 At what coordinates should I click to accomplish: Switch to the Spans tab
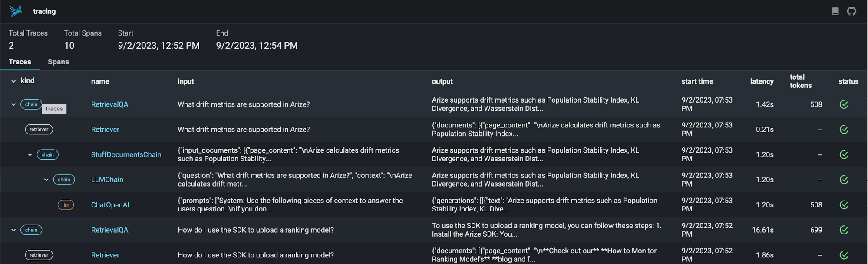tap(58, 62)
